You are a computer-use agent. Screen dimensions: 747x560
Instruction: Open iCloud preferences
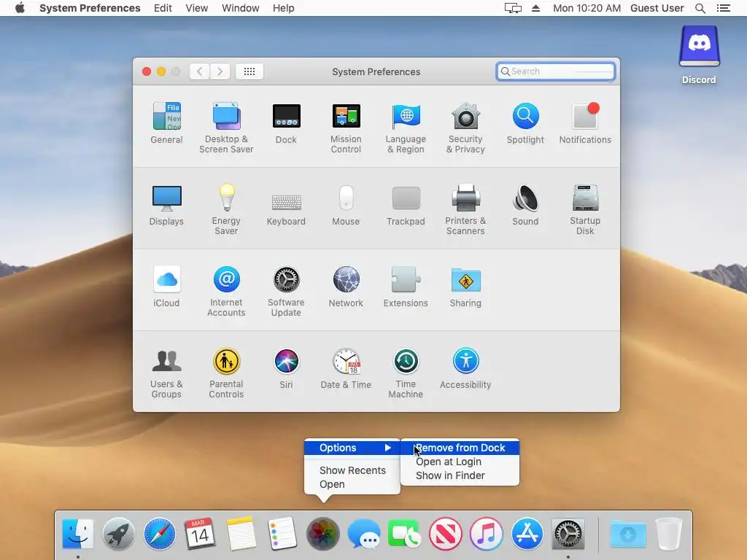click(x=166, y=287)
